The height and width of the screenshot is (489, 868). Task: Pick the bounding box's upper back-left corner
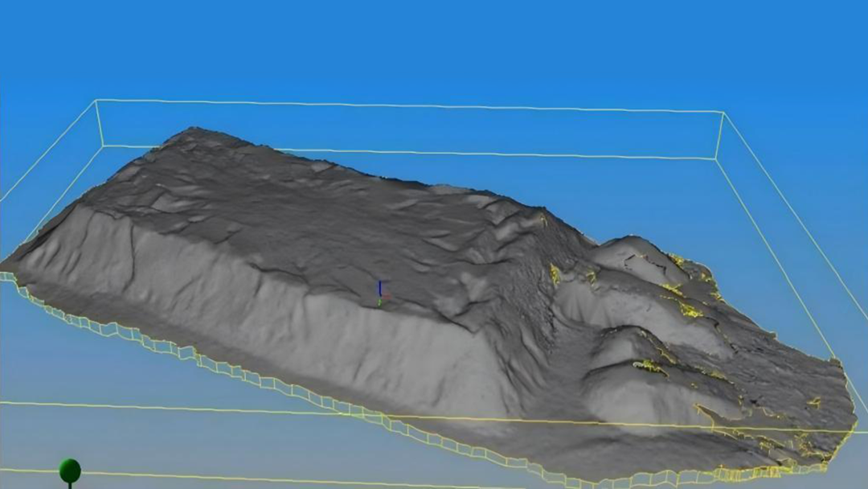pyautogui.click(x=96, y=101)
